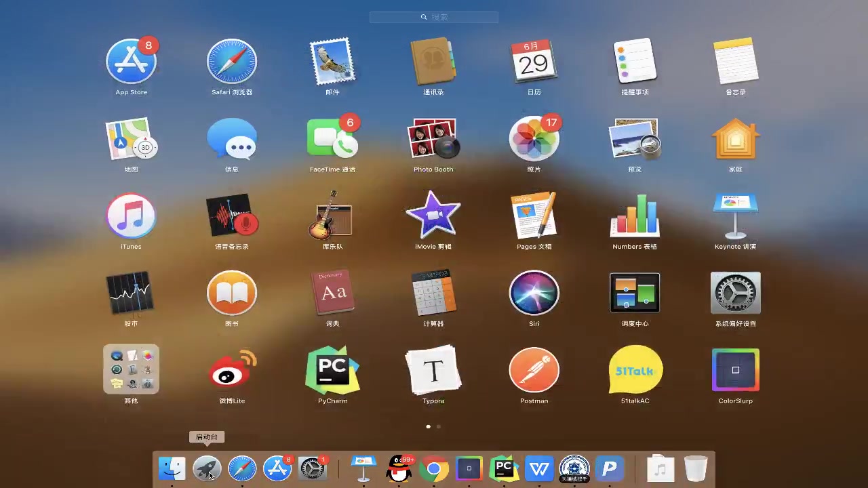Open Finder in the Dock
This screenshot has width=868, height=488.
pos(172,468)
